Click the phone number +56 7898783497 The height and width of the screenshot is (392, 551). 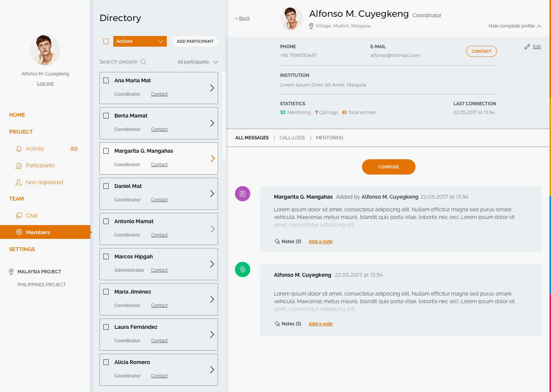point(298,56)
